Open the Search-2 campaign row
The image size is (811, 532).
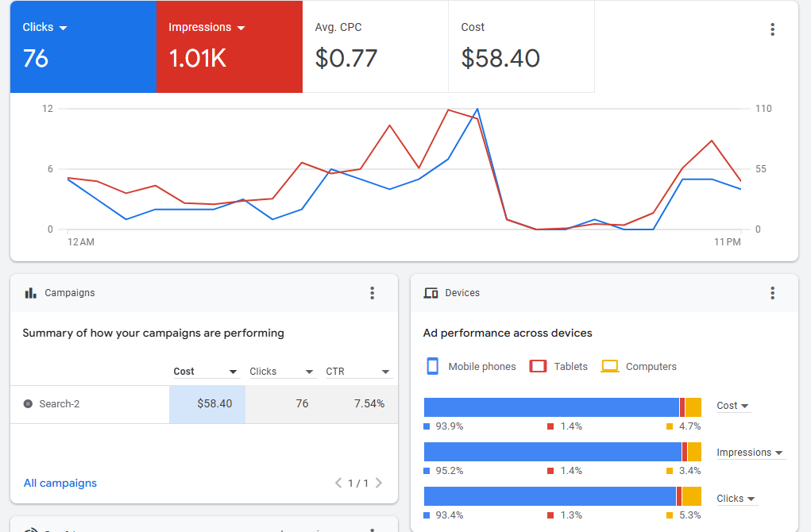[60, 404]
